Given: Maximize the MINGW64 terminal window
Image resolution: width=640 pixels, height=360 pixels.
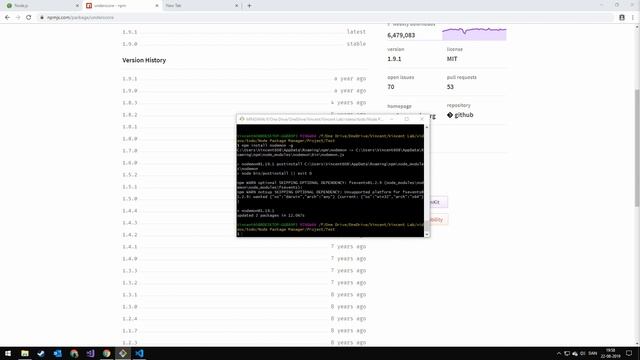Looking at the screenshot, I should [407, 119].
